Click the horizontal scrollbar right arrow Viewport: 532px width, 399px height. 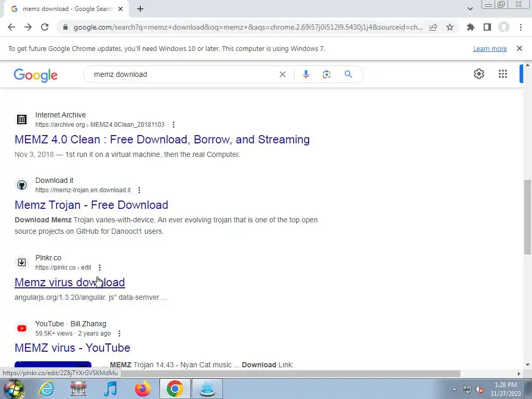(x=519, y=374)
